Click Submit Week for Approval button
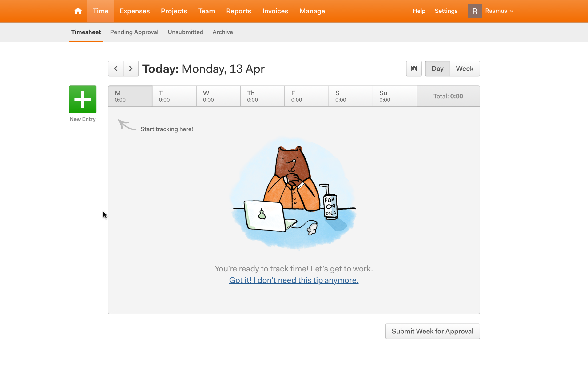 coord(433,331)
